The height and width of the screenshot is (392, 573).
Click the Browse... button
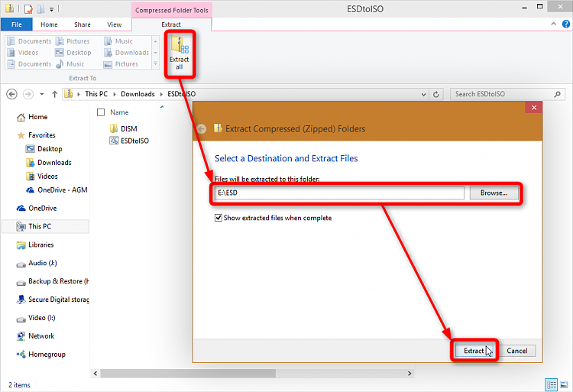494,193
